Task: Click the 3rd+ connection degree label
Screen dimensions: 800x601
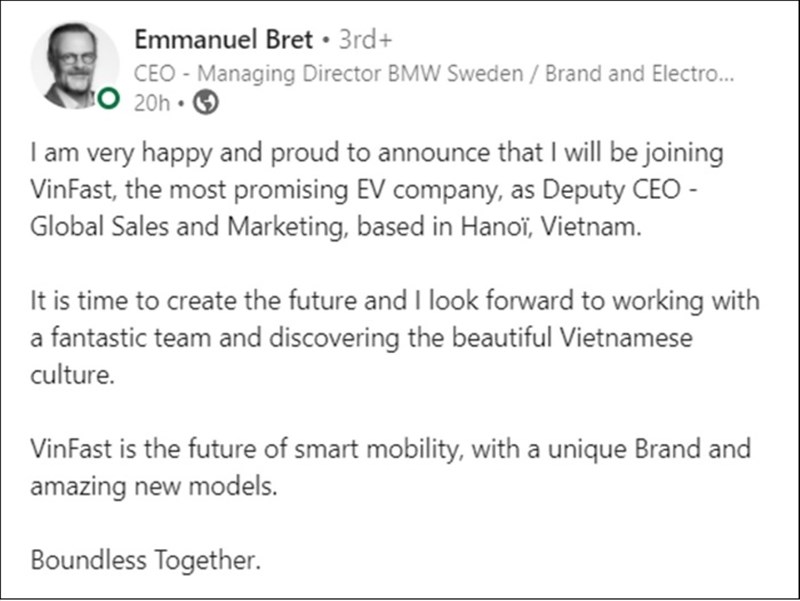Action: pyautogui.click(x=365, y=40)
